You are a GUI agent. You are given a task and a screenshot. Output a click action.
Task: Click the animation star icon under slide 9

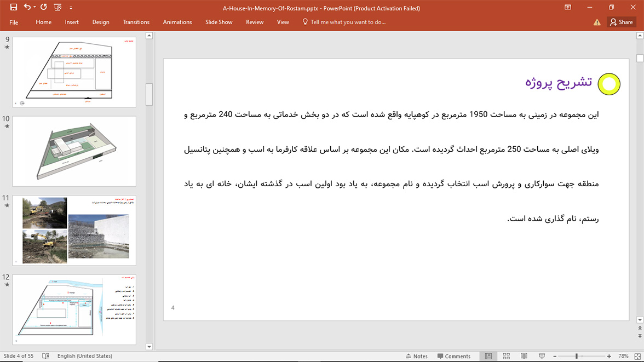pyautogui.click(x=7, y=47)
